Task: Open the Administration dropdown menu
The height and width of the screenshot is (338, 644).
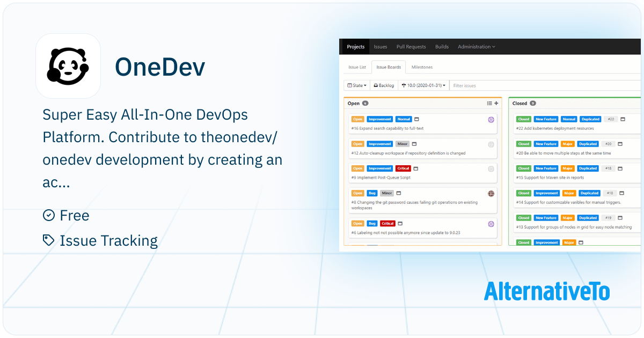Action: tap(477, 47)
